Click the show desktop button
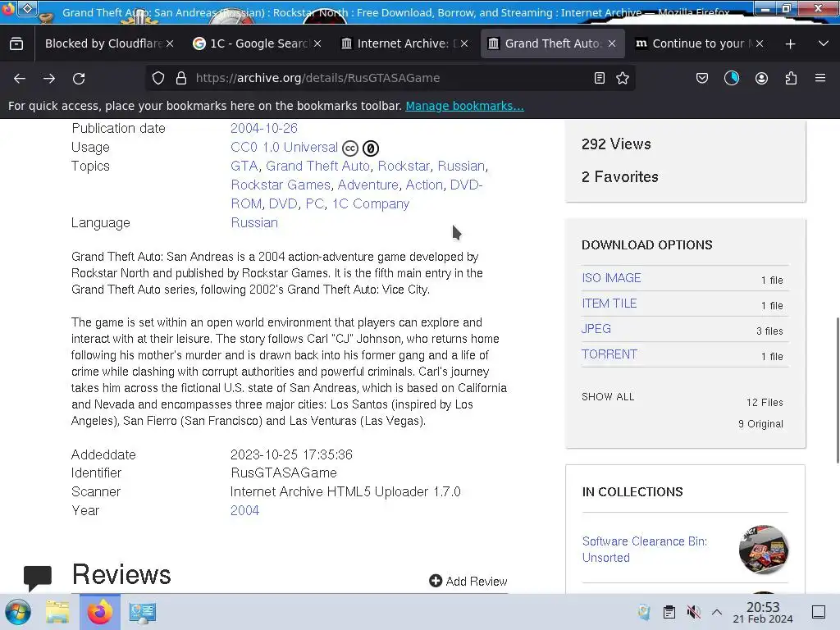The height and width of the screenshot is (630, 840). click(x=819, y=612)
